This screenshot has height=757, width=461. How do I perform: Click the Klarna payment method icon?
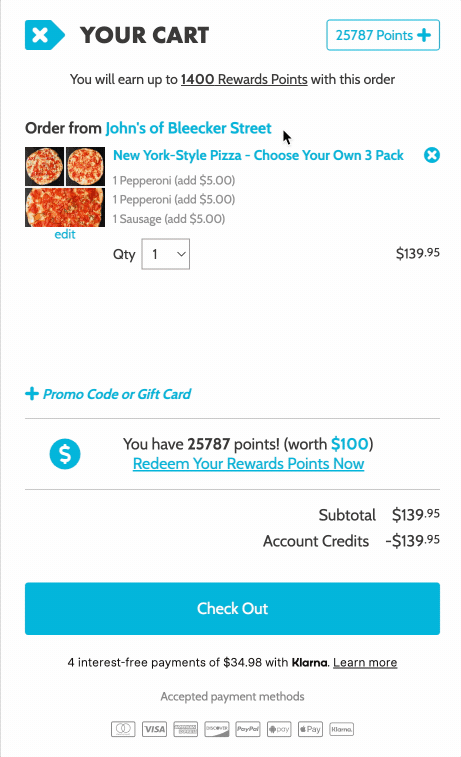(x=341, y=729)
